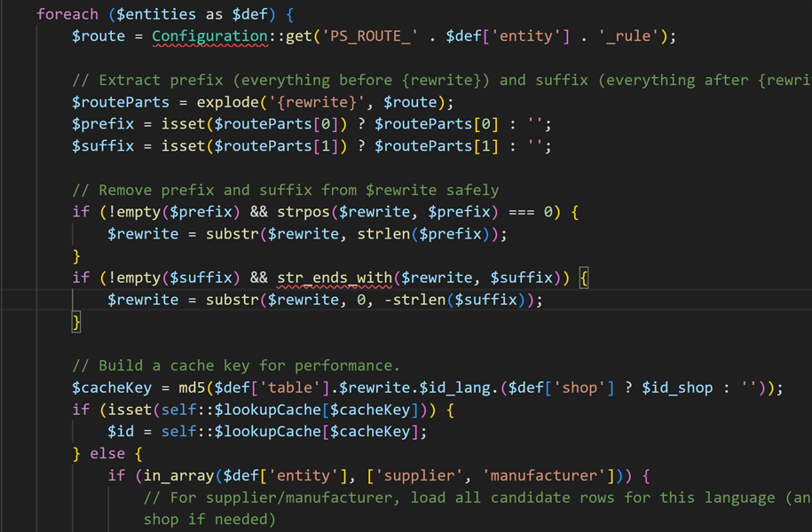
Task: Click the "Build a cache key for performance" comment
Action: coord(236,366)
